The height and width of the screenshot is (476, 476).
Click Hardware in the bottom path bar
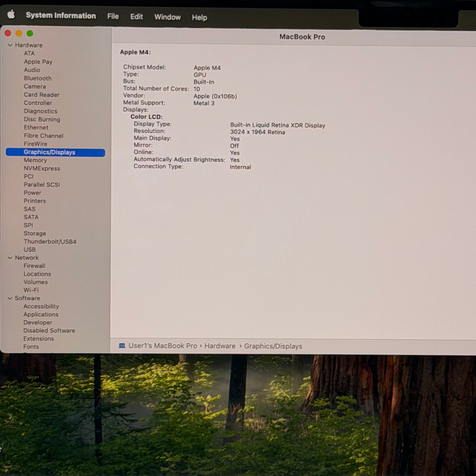pyautogui.click(x=220, y=346)
